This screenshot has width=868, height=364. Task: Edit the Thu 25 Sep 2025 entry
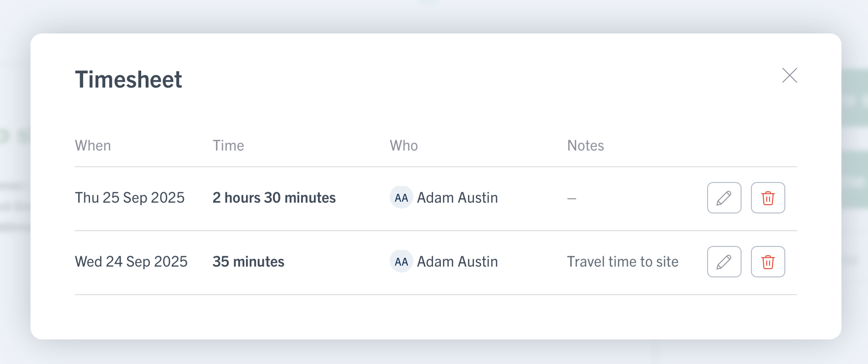pyautogui.click(x=724, y=198)
